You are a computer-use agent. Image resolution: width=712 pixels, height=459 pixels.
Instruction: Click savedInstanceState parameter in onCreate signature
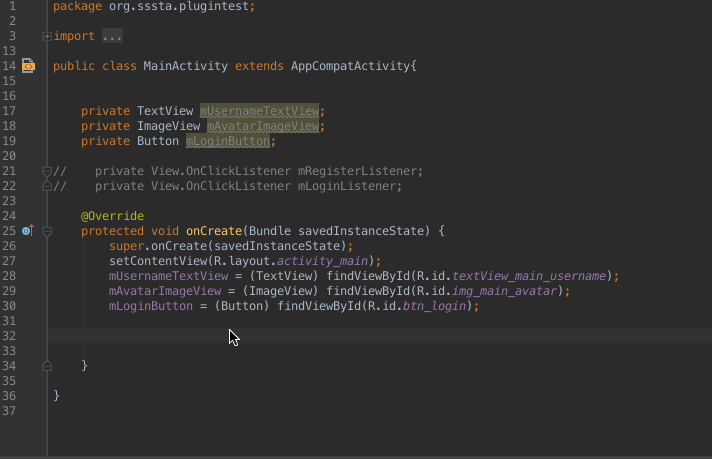(x=361, y=231)
